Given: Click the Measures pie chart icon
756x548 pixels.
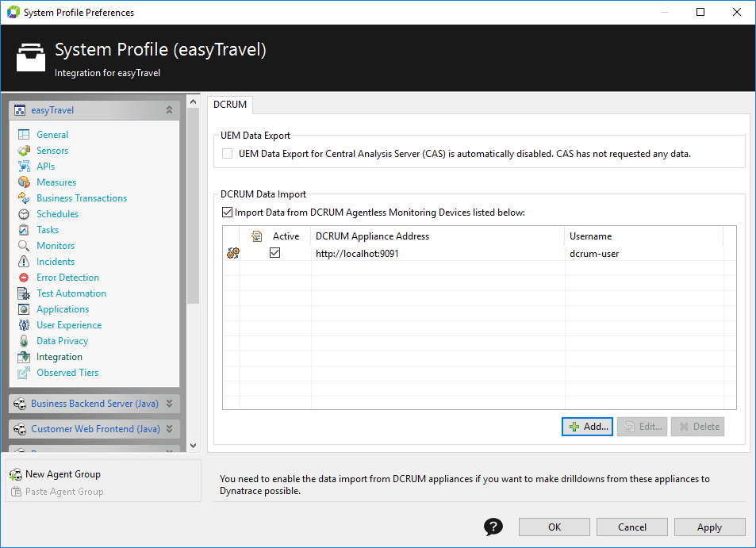Looking at the screenshot, I should click(x=24, y=182).
